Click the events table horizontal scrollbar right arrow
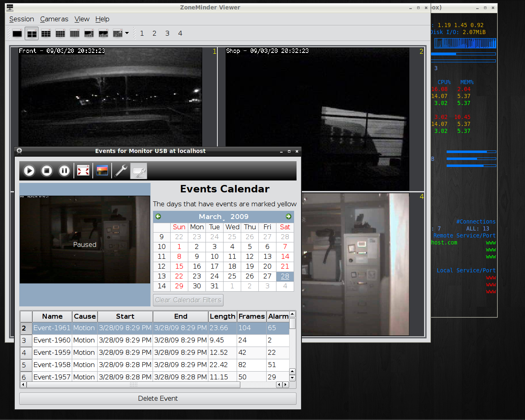The image size is (525, 420). click(285, 385)
